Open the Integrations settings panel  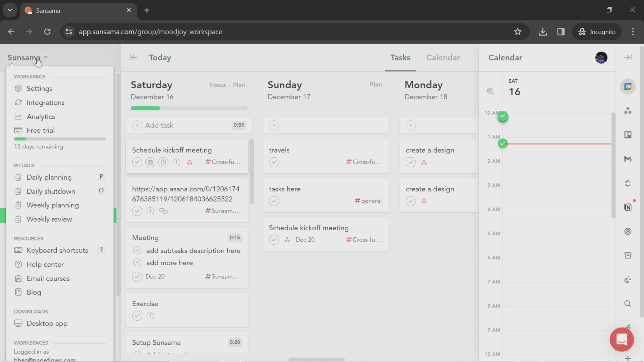[46, 102]
